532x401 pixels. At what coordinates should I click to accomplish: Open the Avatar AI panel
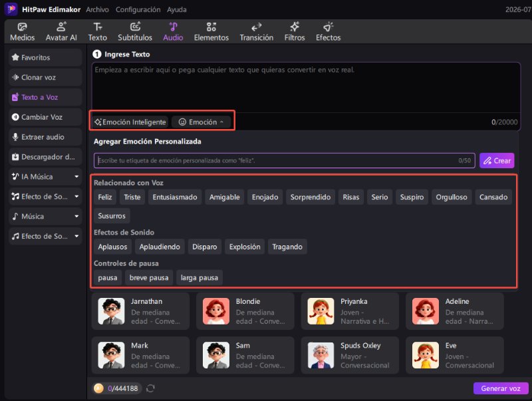coord(61,31)
